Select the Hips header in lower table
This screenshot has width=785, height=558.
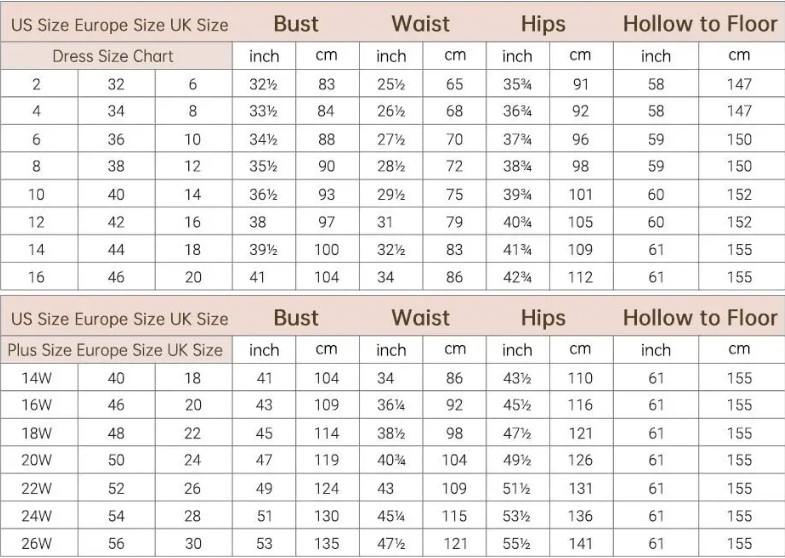[x=543, y=318]
